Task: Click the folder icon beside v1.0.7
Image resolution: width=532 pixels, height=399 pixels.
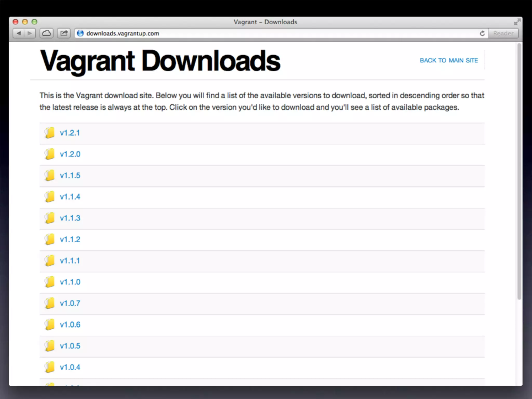Action: click(x=49, y=303)
